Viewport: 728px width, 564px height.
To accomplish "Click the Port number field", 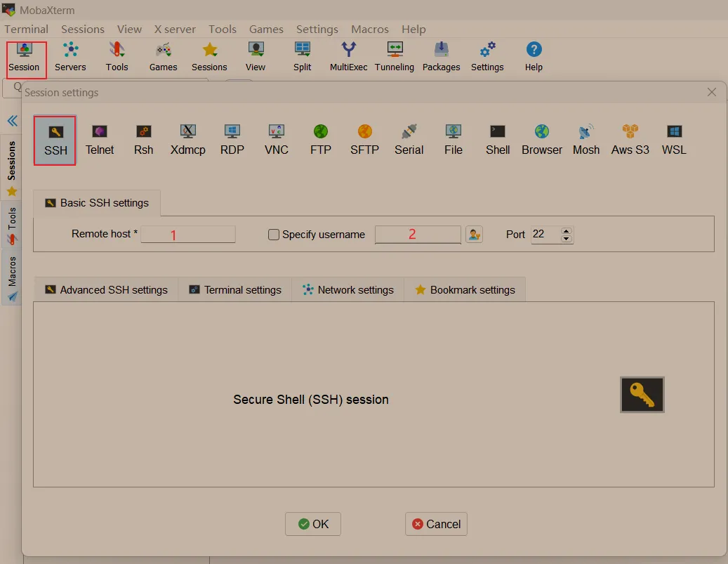I will (545, 235).
